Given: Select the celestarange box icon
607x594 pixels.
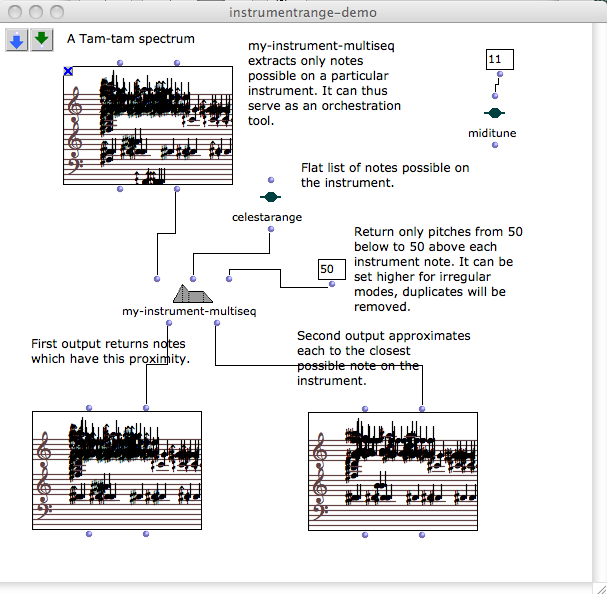Looking at the screenshot, I should tap(270, 197).
